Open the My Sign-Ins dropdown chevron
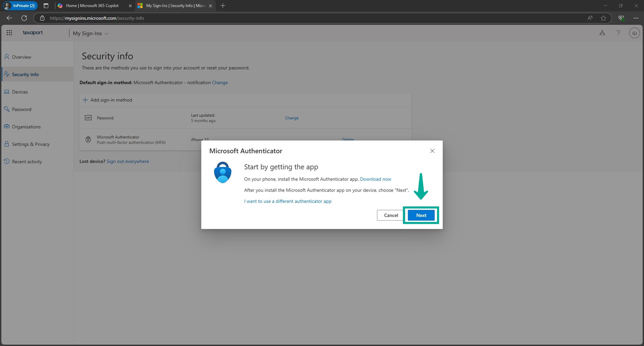Viewport: 644px width, 346px height. 106,33
